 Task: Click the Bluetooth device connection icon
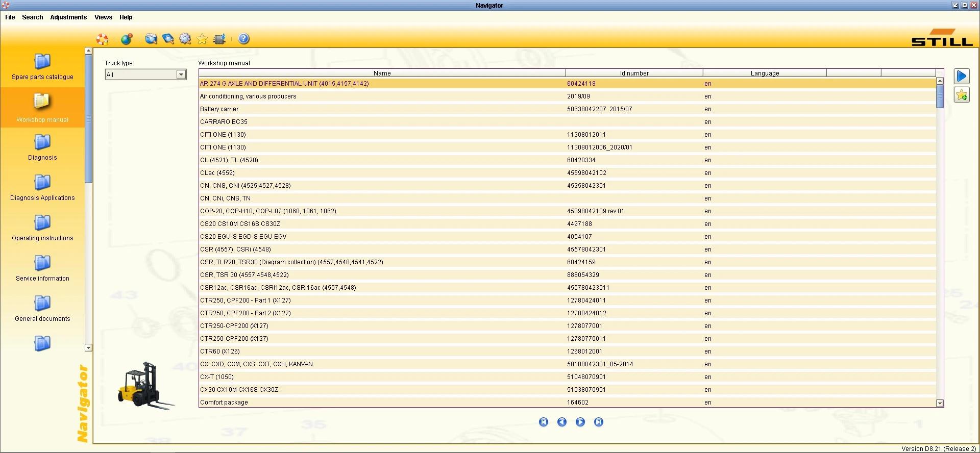click(x=219, y=39)
